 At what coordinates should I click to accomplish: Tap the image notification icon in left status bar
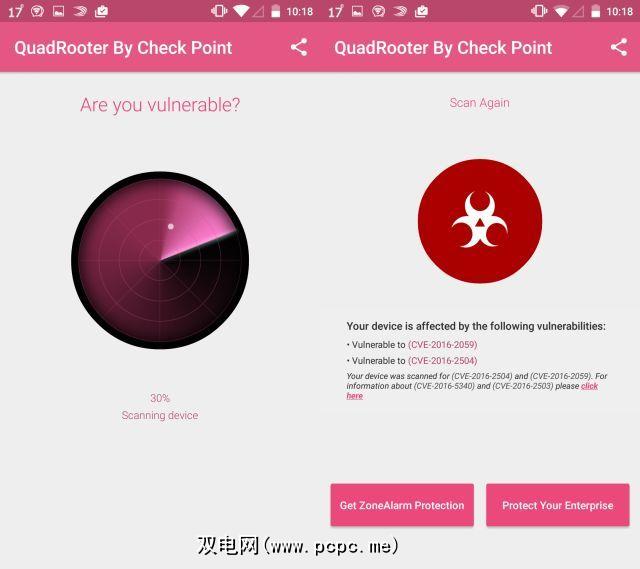59,11
